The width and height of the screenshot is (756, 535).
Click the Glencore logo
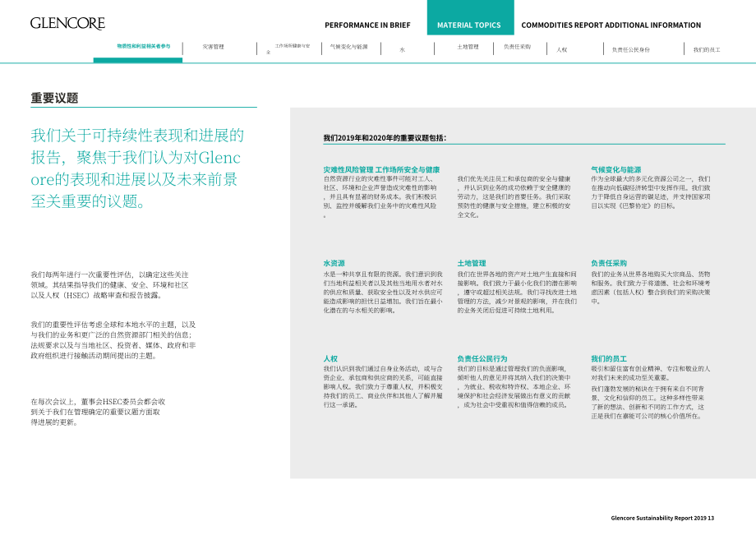click(67, 23)
